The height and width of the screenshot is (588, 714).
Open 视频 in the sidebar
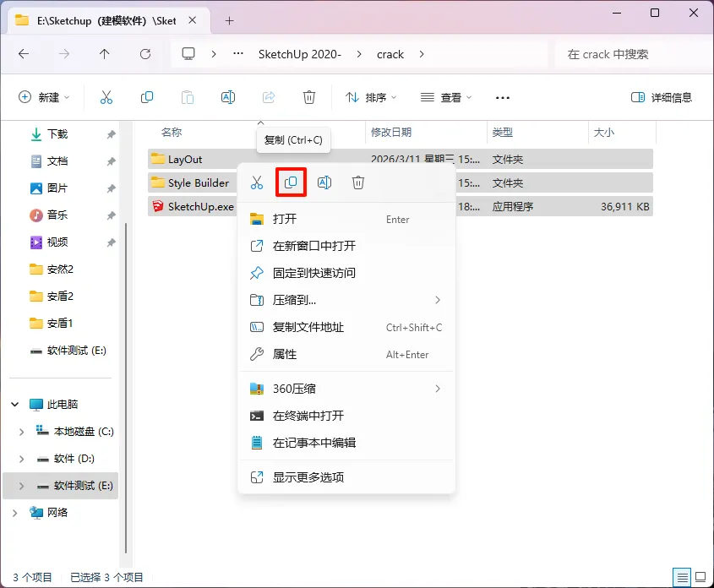[x=57, y=242]
